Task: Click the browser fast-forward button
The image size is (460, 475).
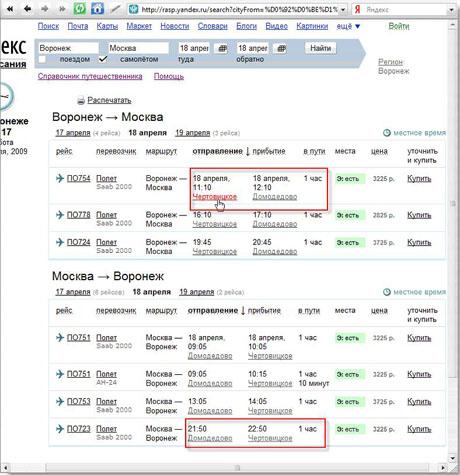Action: coord(62,9)
